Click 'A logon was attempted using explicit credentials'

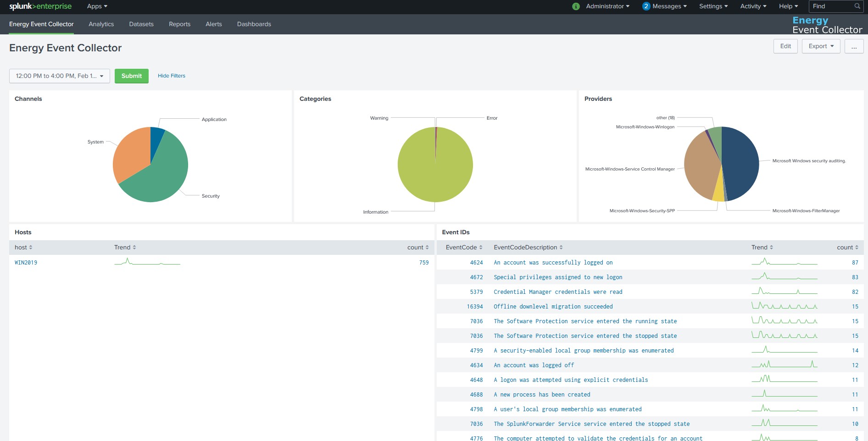[x=571, y=380]
